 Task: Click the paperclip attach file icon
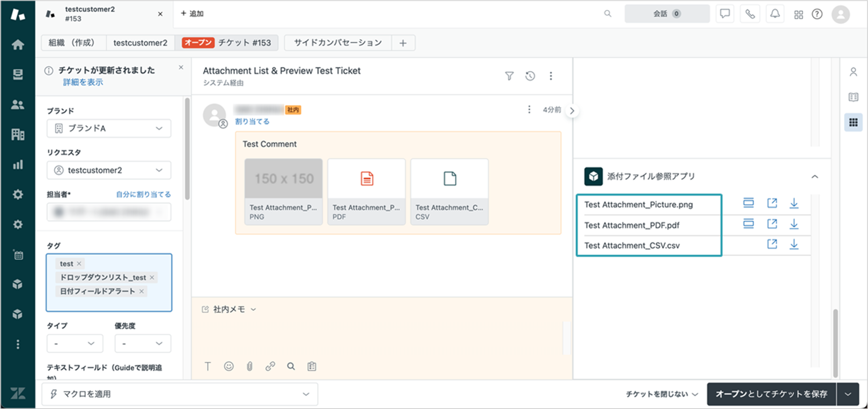click(249, 366)
